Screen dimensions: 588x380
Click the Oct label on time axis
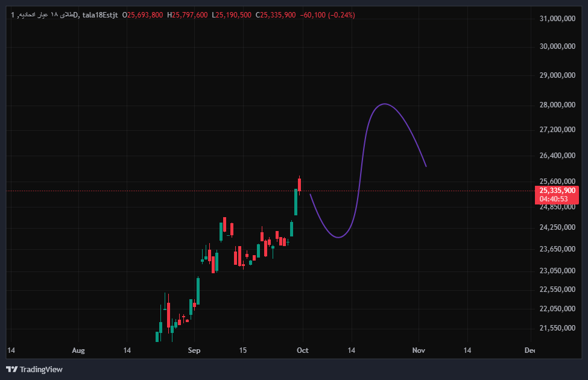[303, 350]
